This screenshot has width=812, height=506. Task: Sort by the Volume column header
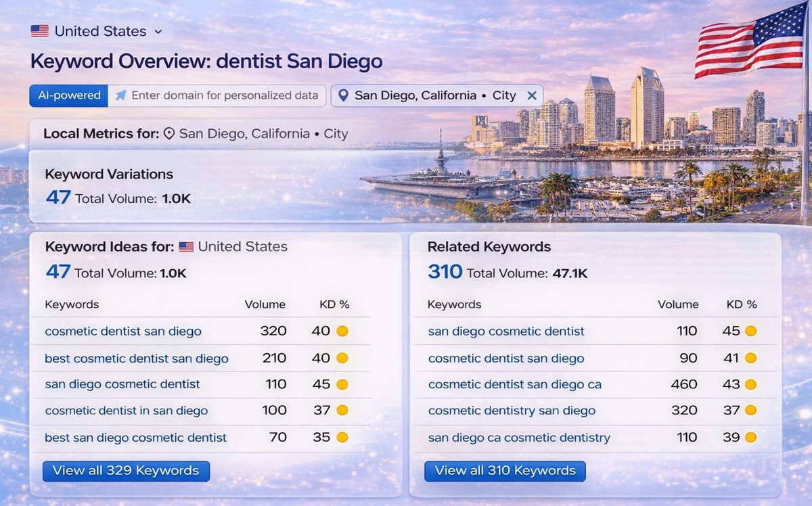tap(265, 304)
